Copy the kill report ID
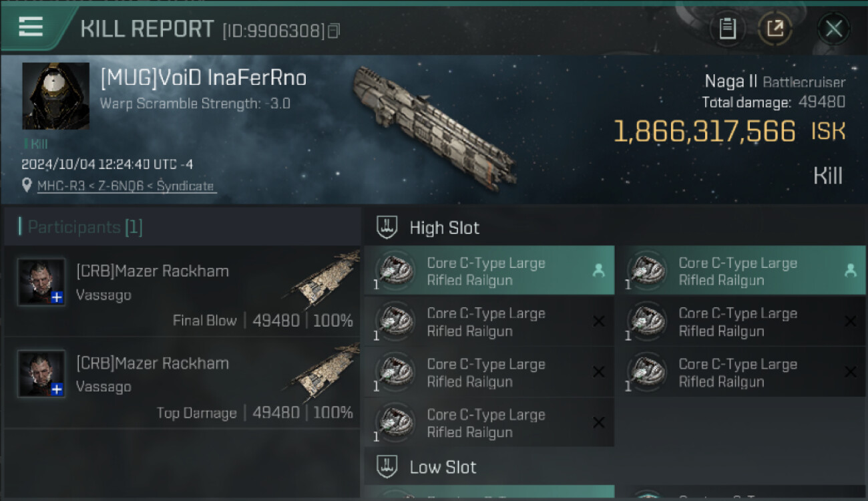Viewport: 868px width, 501px height. 334,30
